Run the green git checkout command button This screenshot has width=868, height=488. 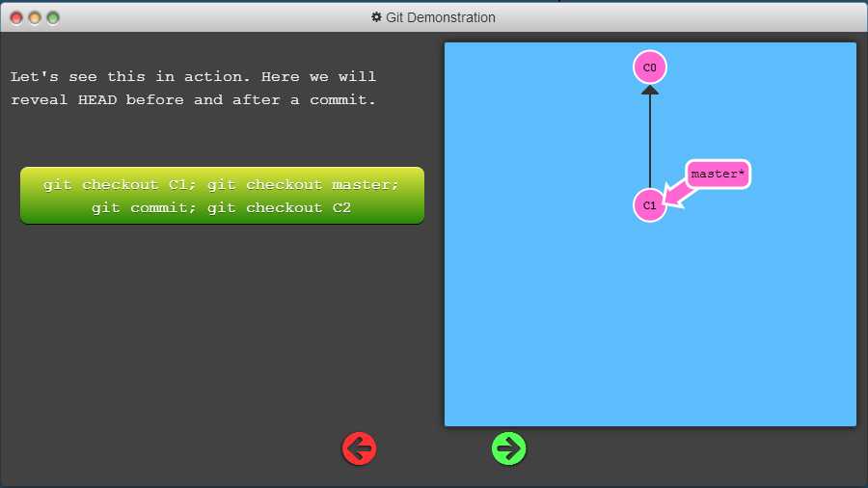click(222, 196)
